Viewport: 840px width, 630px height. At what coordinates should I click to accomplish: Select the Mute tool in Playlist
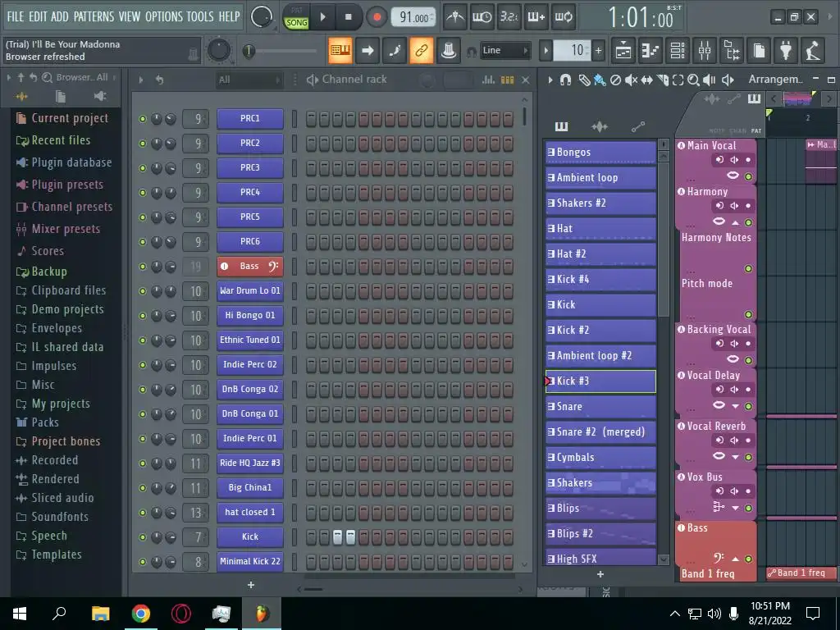(x=631, y=80)
